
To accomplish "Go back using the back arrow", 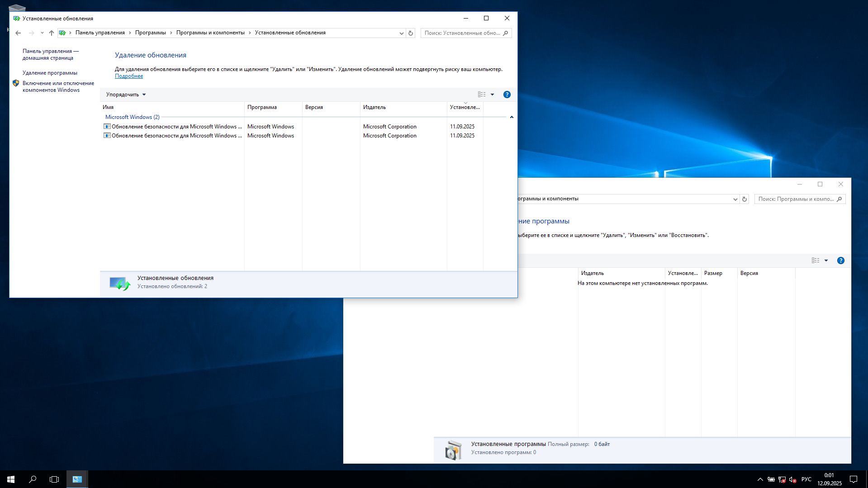I will click(x=18, y=33).
